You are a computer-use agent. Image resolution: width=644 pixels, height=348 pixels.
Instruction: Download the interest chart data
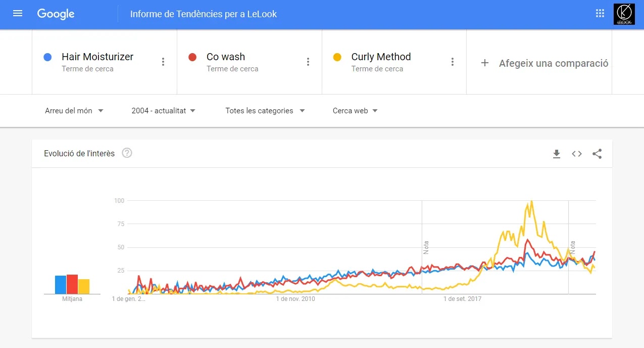point(557,154)
